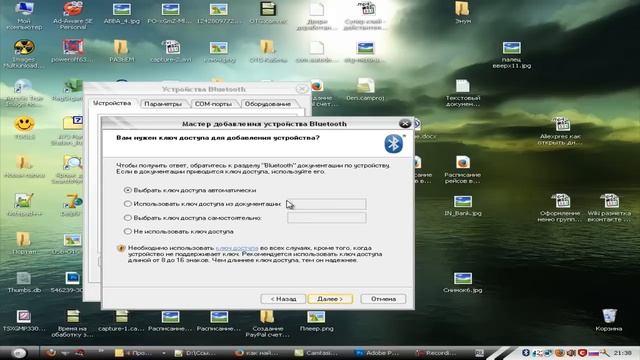Close the 'Устройства Bluetooth' background window
Image resolution: width=640 pixels, height=360 pixels.
(302, 89)
